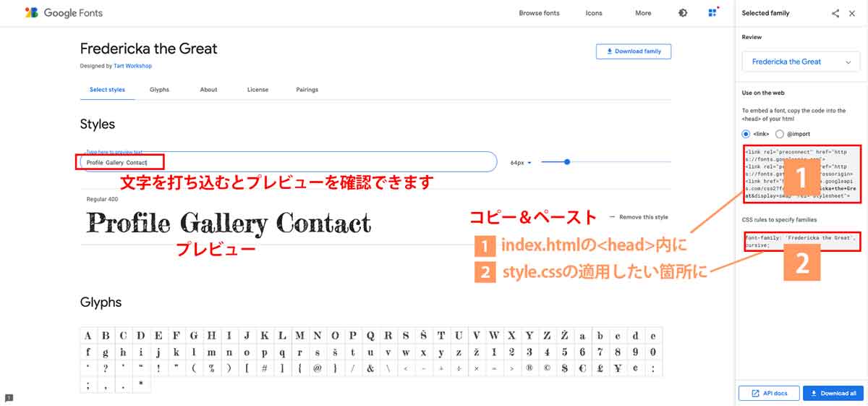This screenshot has height=406, width=868.
Task: Click the glyph cell for the © symbol
Action: click(x=547, y=369)
